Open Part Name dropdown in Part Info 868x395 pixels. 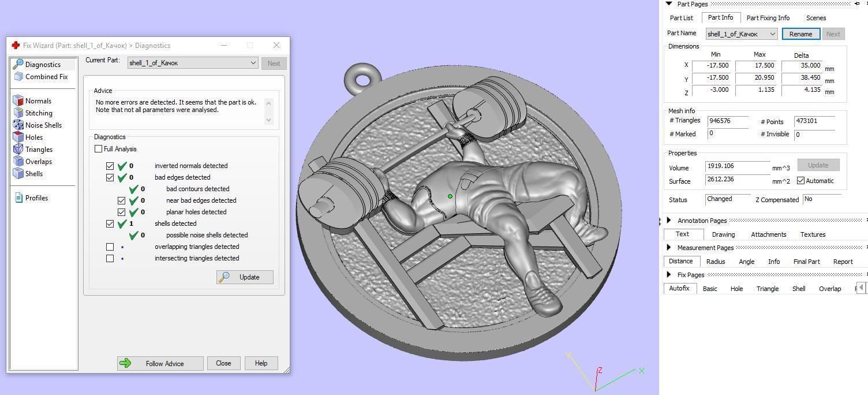click(742, 34)
